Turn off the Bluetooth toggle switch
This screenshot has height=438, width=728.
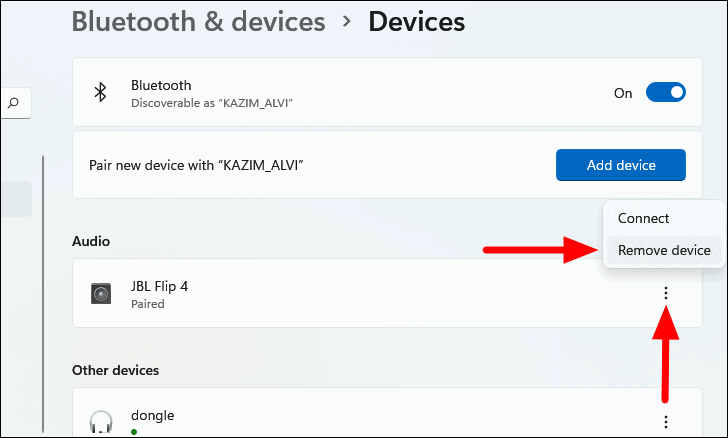[x=665, y=92]
